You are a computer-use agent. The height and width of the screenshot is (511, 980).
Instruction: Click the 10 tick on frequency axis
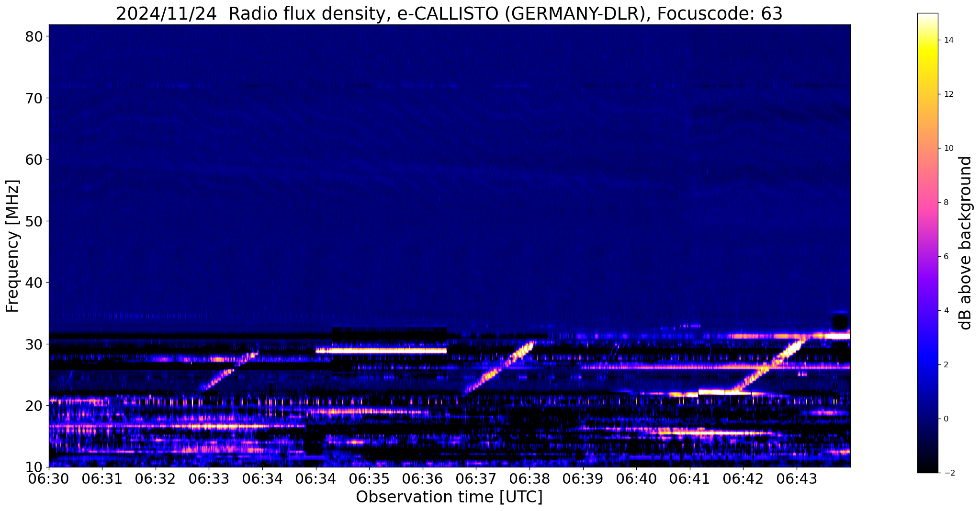coord(34,467)
